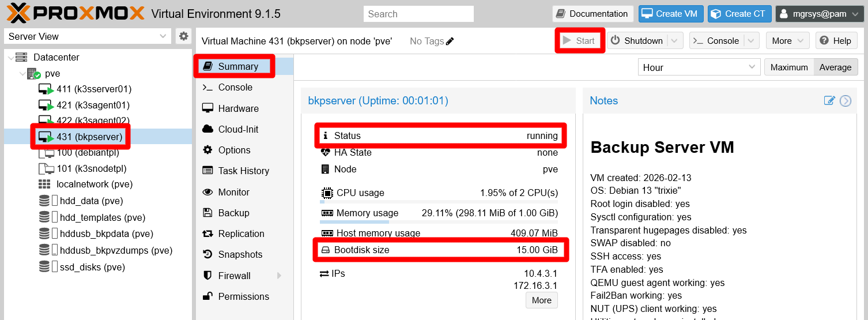This screenshot has height=320, width=868.
Task: Click the template icon for 100 (debiantpl)
Action: coord(46,153)
